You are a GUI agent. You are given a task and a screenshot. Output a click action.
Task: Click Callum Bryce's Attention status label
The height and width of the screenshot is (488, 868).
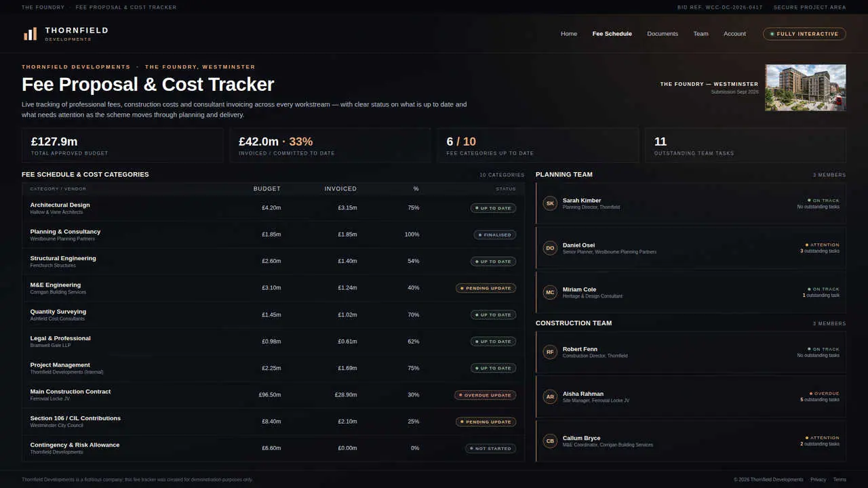coord(822,439)
